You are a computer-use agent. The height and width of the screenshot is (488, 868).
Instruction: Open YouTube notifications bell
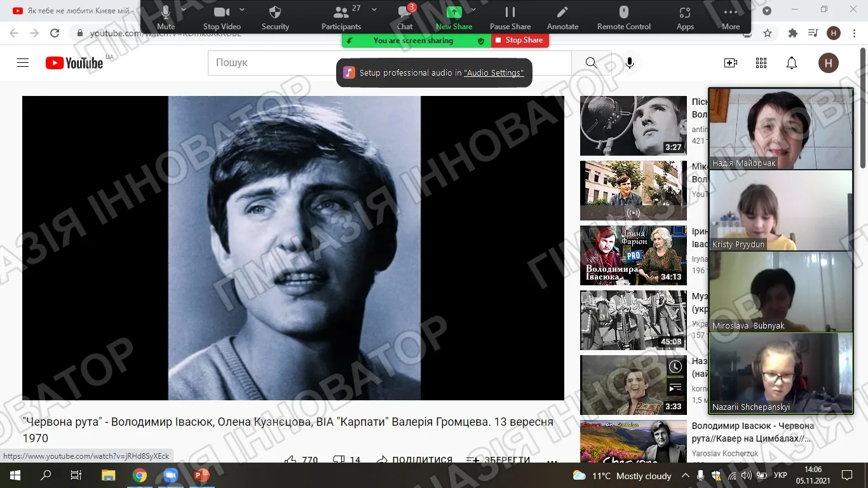pyautogui.click(x=792, y=63)
